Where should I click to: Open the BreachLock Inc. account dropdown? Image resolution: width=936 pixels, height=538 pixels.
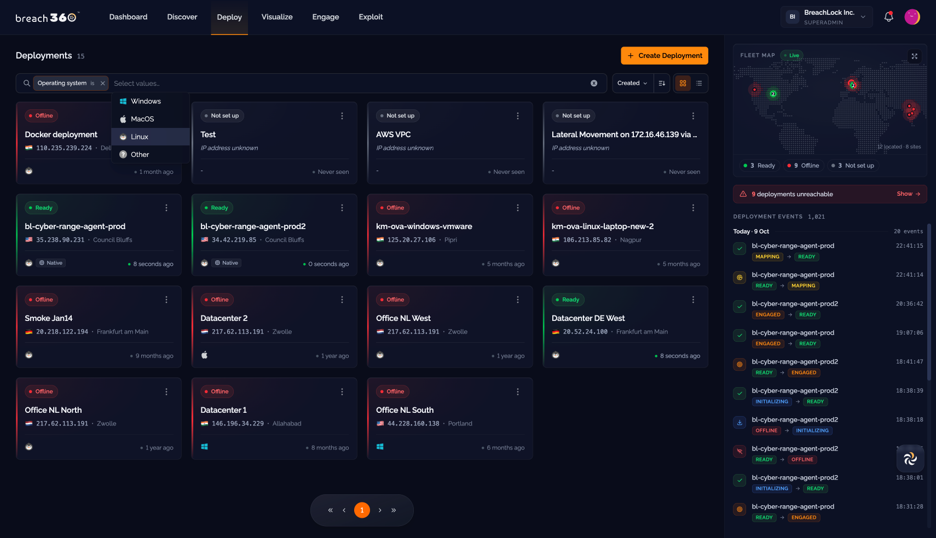827,17
